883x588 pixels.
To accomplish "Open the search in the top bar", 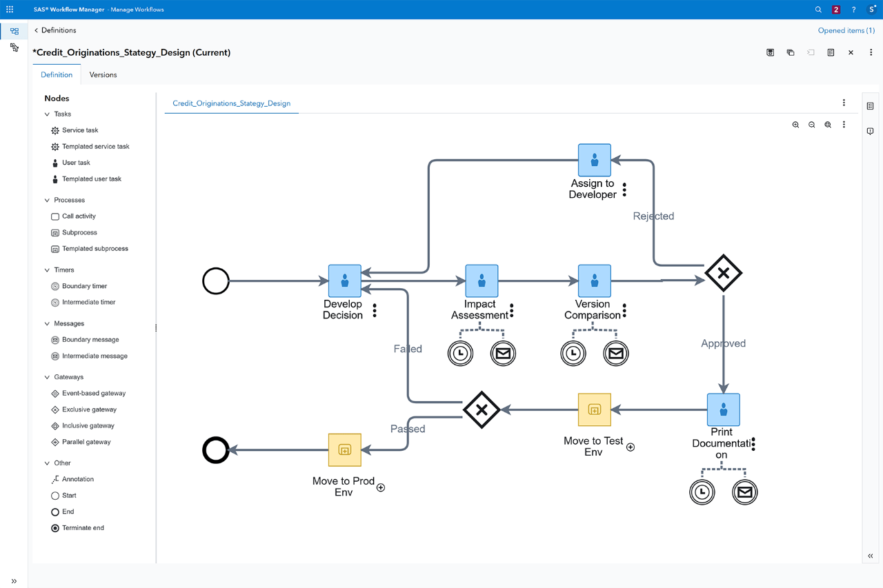I will tap(818, 9).
